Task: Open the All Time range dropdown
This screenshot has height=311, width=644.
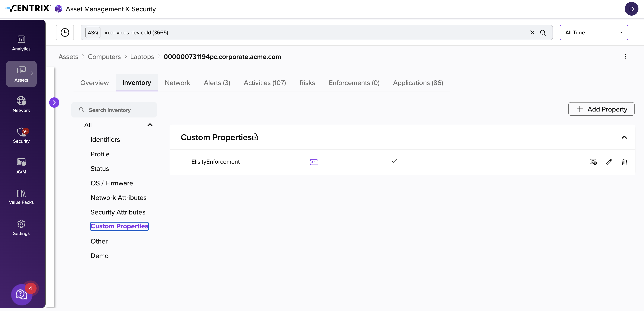Action: [x=594, y=32]
